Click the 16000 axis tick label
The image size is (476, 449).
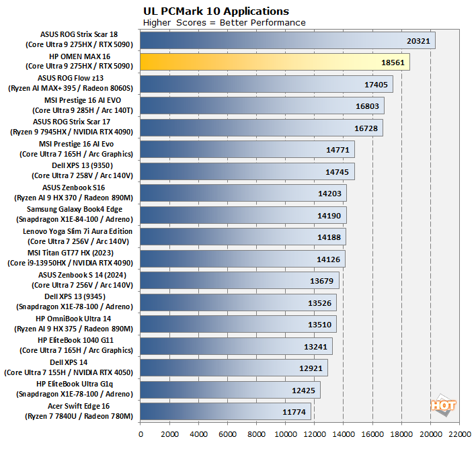(x=372, y=434)
